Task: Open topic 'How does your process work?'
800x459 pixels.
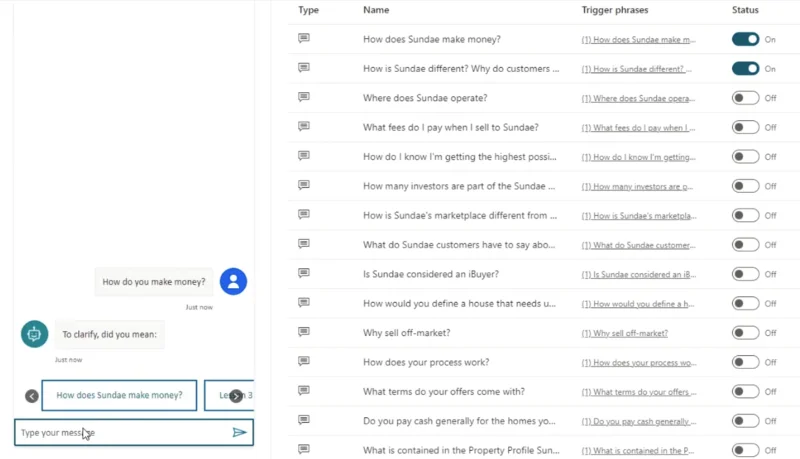Action: (426, 362)
